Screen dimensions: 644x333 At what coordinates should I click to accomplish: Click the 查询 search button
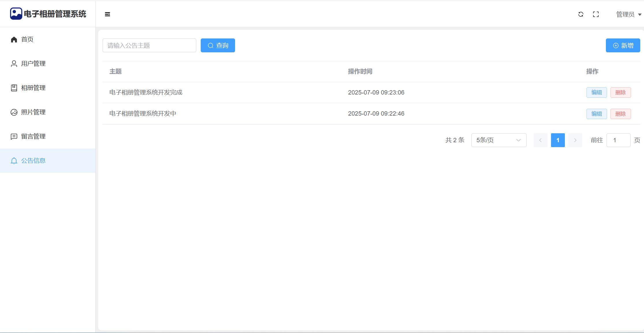pos(218,45)
